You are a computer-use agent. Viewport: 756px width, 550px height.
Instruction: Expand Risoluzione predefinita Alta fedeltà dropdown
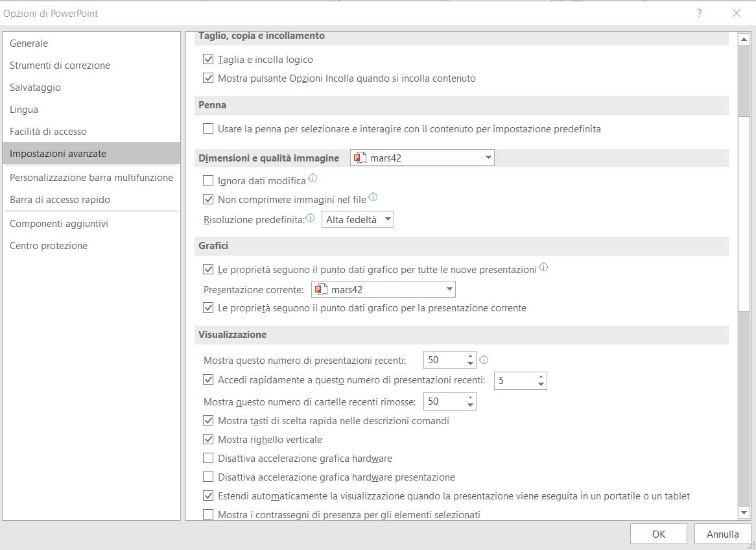click(x=388, y=220)
